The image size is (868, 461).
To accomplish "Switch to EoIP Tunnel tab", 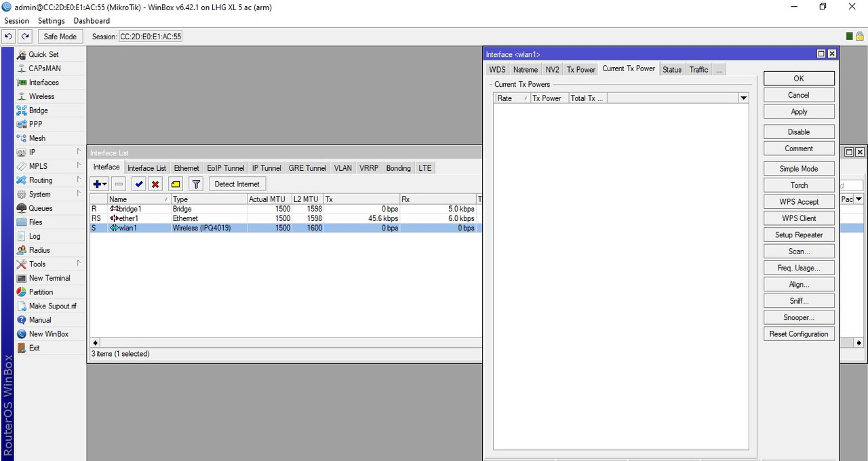I will click(226, 168).
